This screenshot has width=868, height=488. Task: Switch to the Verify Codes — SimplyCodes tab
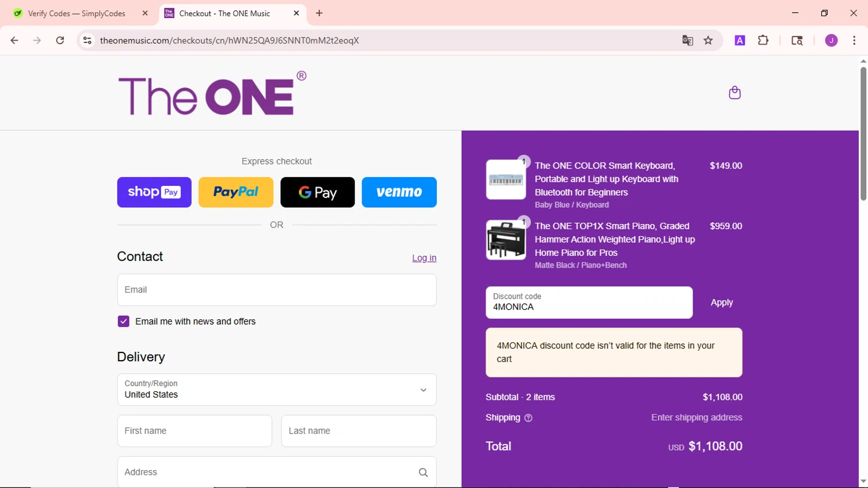78,13
